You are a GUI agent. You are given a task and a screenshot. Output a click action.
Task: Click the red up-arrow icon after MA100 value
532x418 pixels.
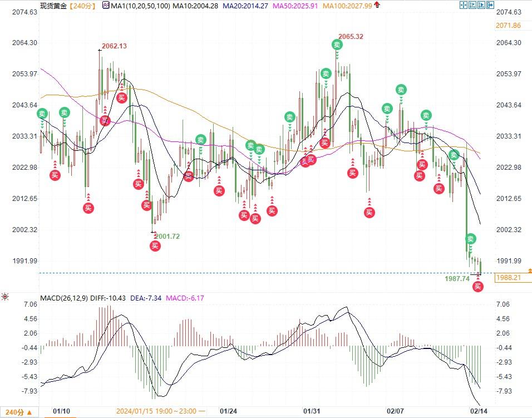[377, 5]
